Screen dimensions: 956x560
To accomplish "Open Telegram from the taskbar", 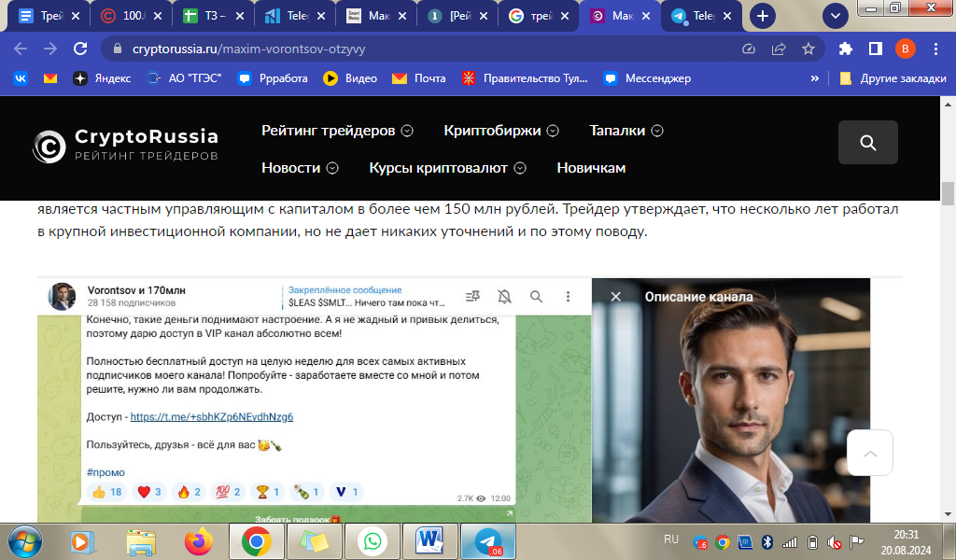I will tap(487, 541).
